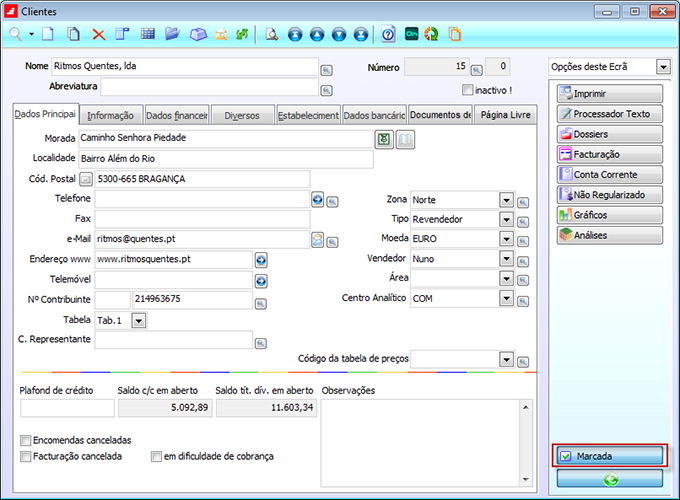Duplicate record with the copy icon
The image size is (680, 500).
[73, 34]
